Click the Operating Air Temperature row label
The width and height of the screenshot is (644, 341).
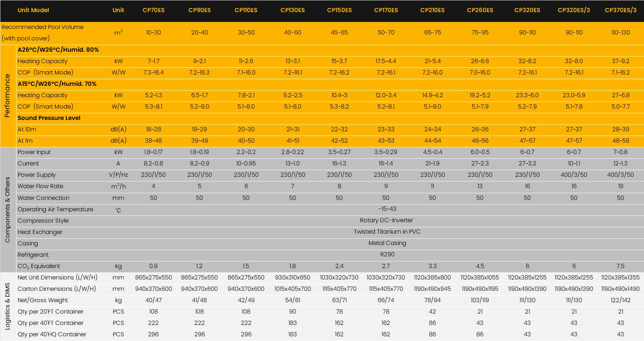pos(55,209)
